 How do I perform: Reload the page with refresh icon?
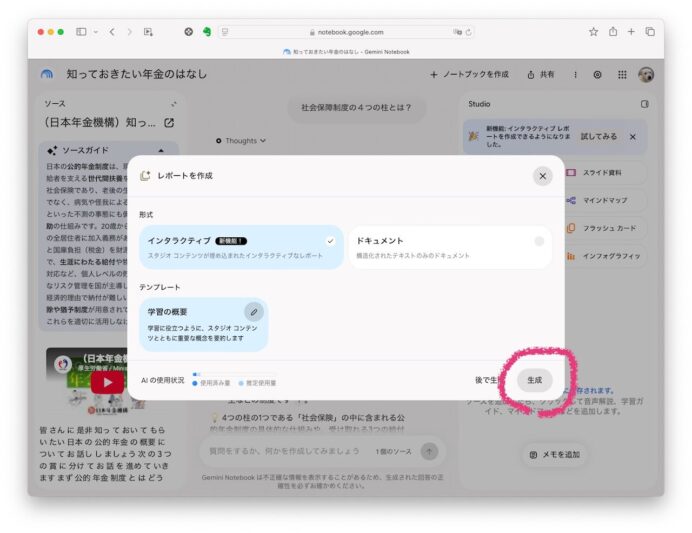pos(468,32)
